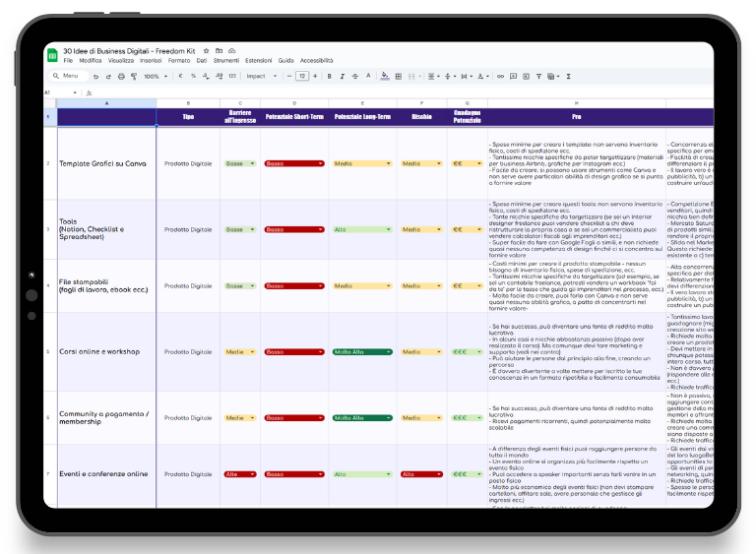Click the print icon in toolbar
This screenshot has width=756, height=554.
tap(121, 76)
